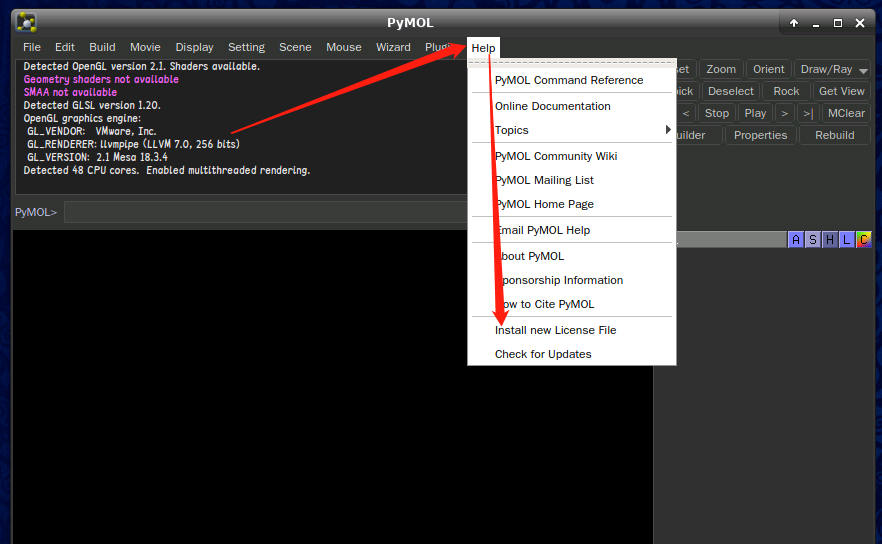Click the Properties button
Viewport: 882px width, 544px height.
(760, 135)
